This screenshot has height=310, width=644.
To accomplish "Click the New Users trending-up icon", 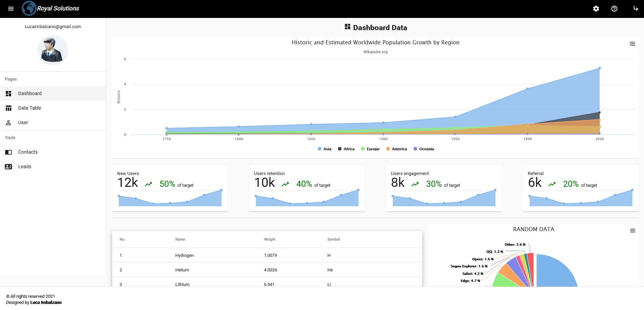I will click(x=148, y=184).
